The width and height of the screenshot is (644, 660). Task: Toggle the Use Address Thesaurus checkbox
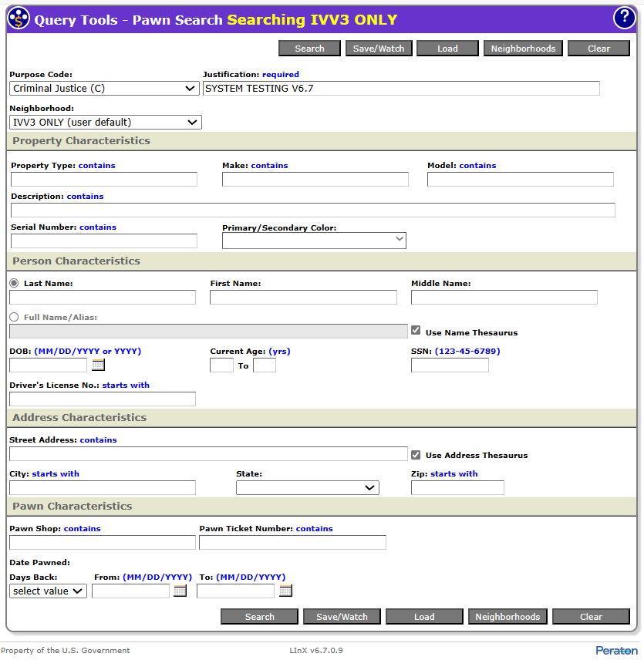(x=416, y=455)
